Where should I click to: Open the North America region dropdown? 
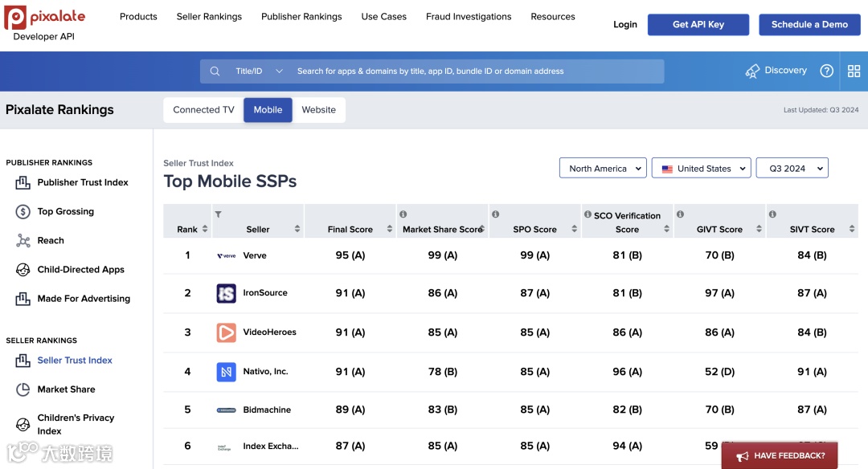click(x=603, y=168)
